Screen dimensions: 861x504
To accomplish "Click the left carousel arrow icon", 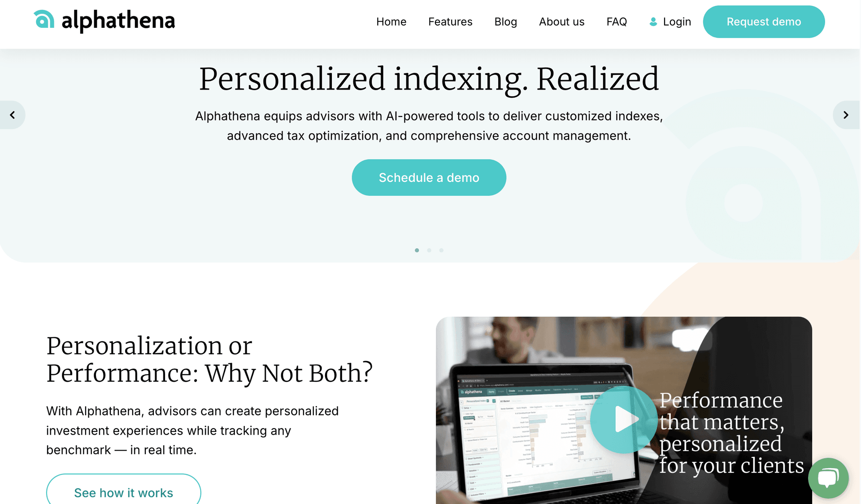I will [x=13, y=115].
